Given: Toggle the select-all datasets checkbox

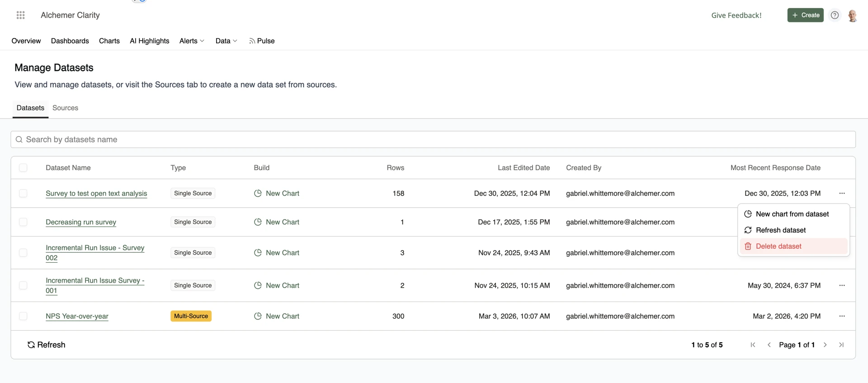Looking at the screenshot, I should [23, 168].
